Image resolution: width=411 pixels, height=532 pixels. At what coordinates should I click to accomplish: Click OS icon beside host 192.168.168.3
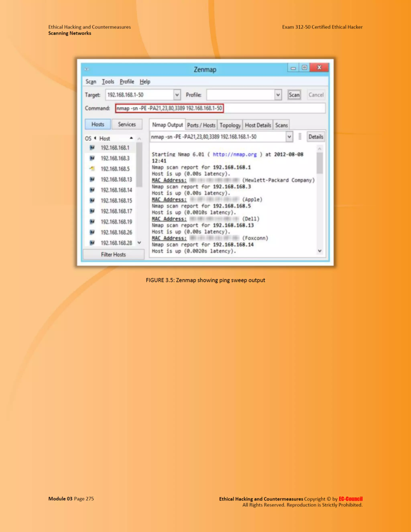click(92, 158)
